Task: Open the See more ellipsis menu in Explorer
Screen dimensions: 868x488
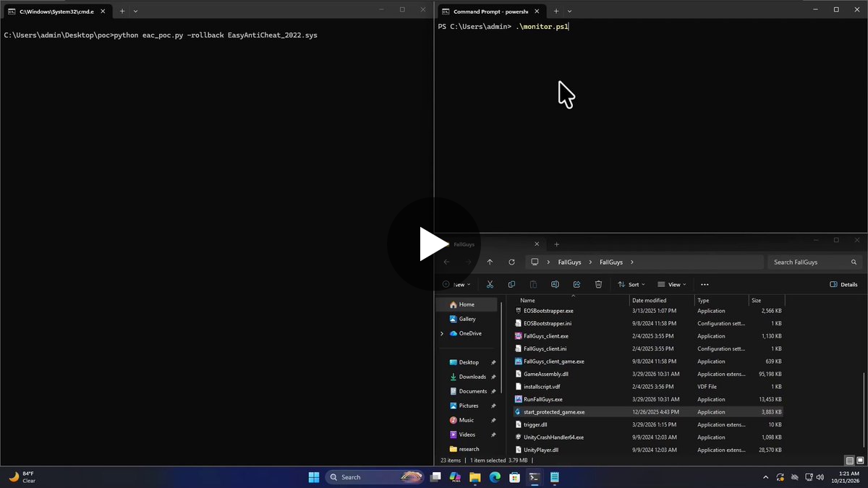Action: pyautogui.click(x=705, y=285)
